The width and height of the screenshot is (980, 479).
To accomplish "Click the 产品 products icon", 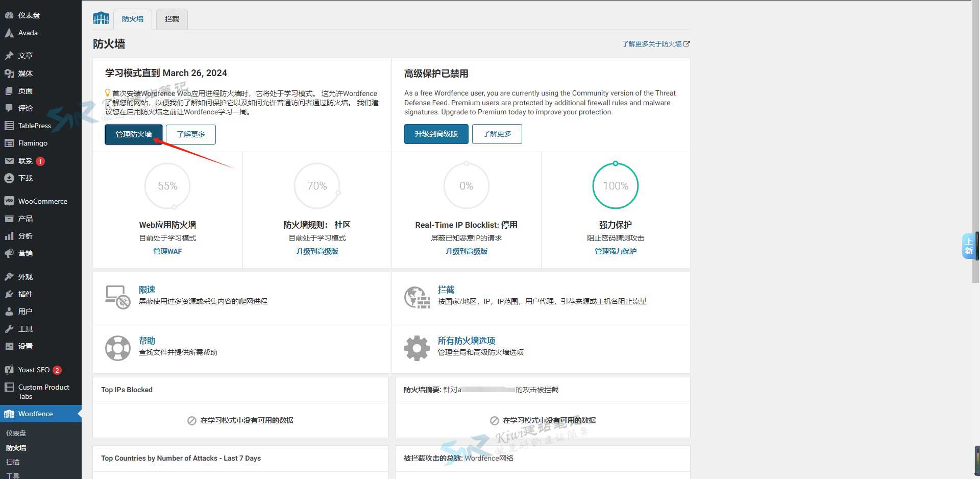I will [x=9, y=219].
